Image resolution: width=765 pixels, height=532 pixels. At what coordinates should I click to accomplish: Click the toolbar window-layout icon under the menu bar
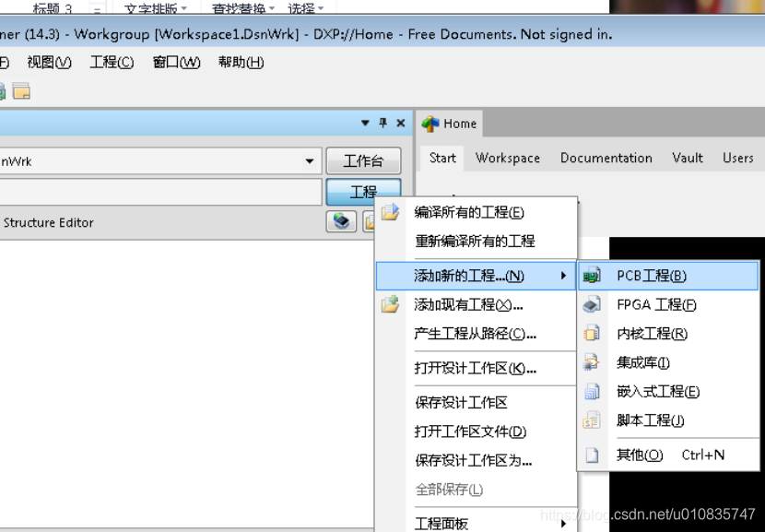pos(20,91)
